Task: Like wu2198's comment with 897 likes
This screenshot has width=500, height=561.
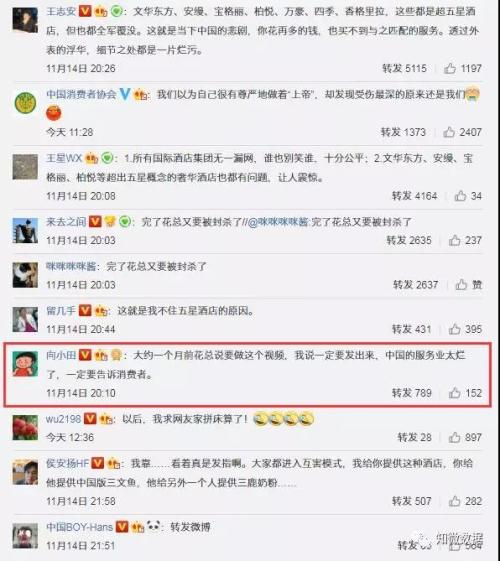Action: click(x=454, y=437)
